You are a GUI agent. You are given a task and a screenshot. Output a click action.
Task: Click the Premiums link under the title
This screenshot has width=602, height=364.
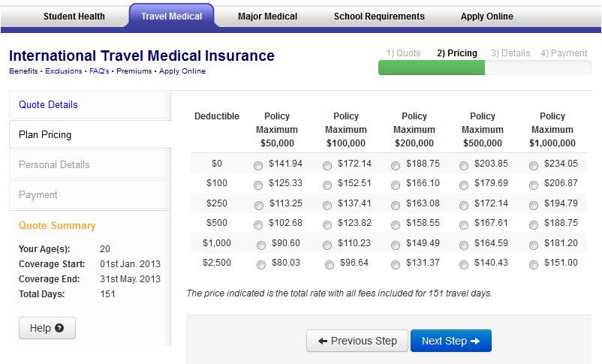[134, 71]
